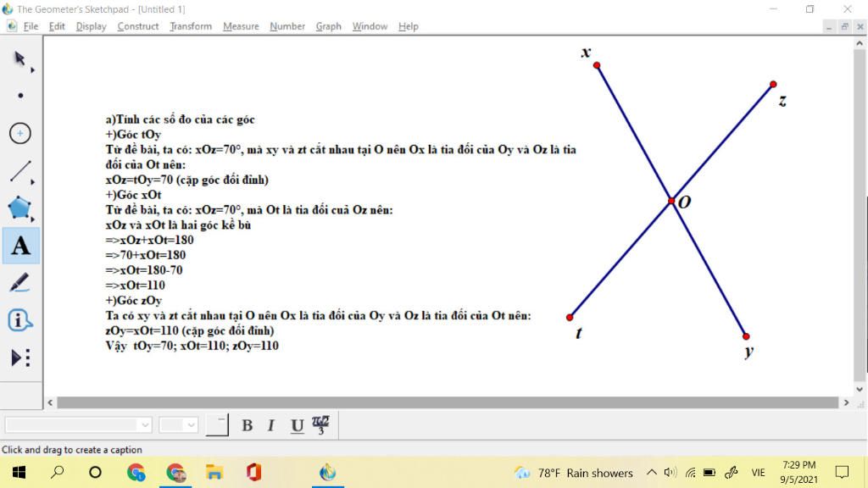Select the red point labeled t
Viewport: 868px width, 488px height.
click(570, 318)
